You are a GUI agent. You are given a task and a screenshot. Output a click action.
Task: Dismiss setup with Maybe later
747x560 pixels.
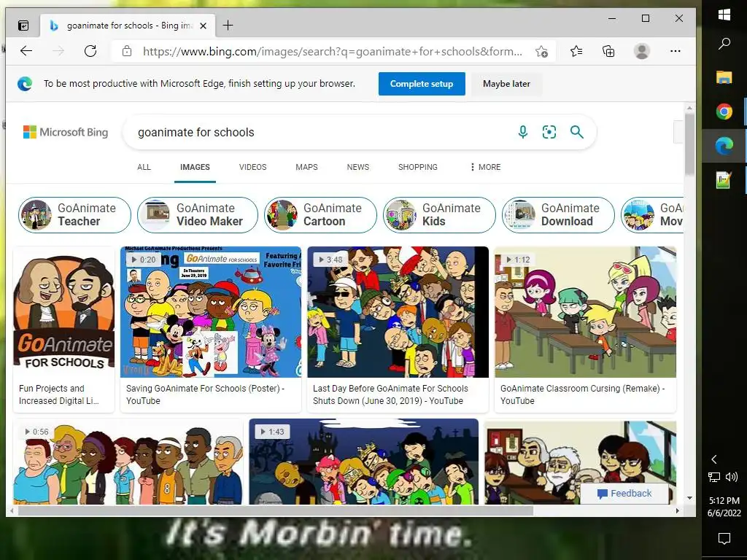[x=506, y=84]
